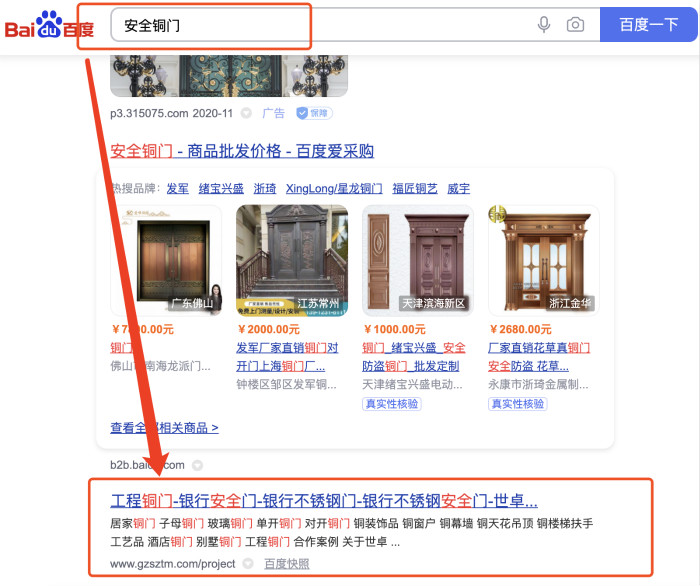Image resolution: width=700 pixels, height=586 pixels.
Task: Click the ¥2000.00元 price
Action: [268, 329]
